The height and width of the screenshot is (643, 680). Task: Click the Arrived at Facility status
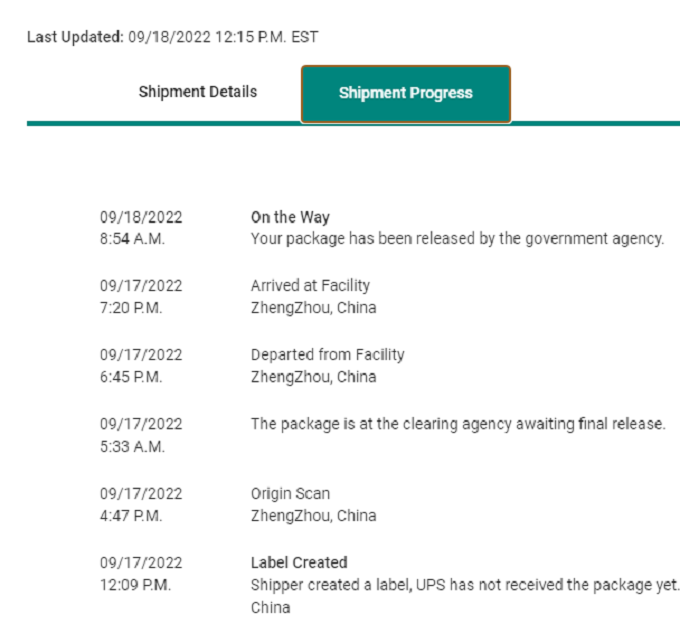(x=310, y=286)
